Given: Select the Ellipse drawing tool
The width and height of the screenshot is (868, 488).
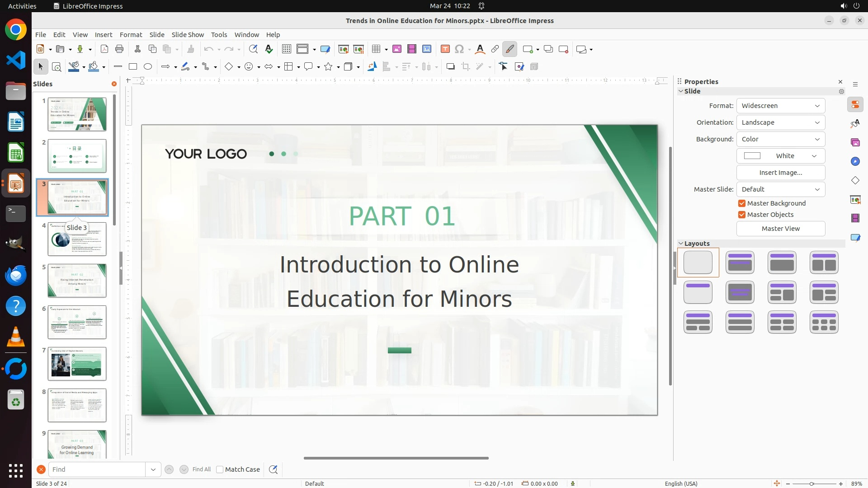Looking at the screenshot, I should [148, 67].
